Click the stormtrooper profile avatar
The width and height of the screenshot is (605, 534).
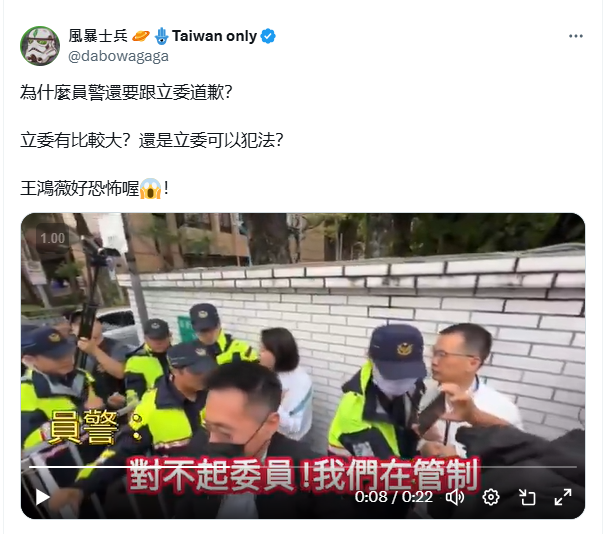click(40, 46)
